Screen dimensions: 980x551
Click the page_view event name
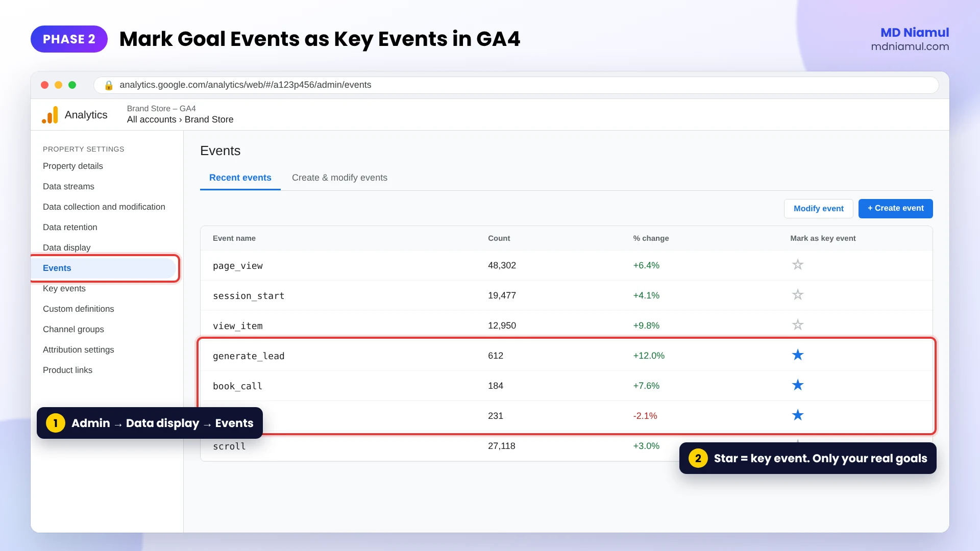point(238,266)
